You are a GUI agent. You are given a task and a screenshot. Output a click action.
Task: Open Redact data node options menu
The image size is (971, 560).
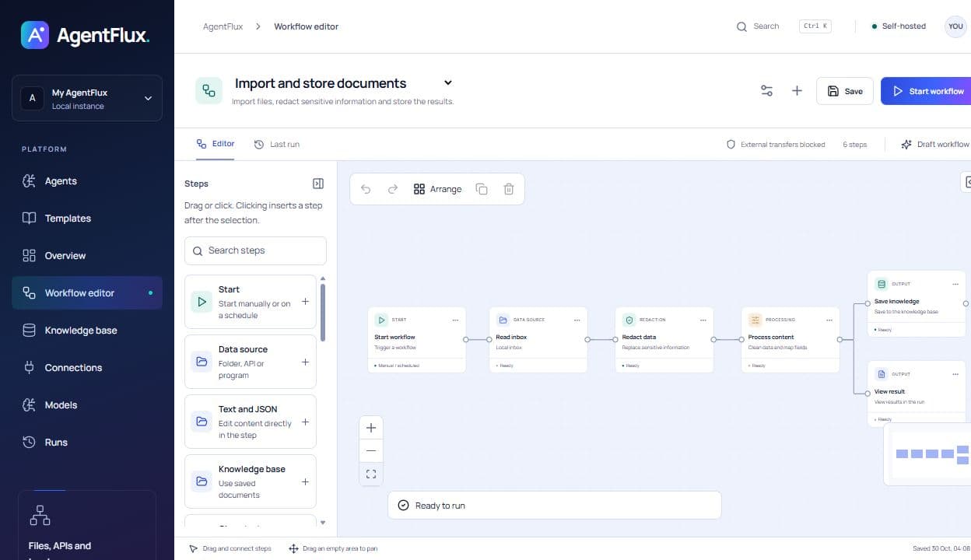pos(703,320)
